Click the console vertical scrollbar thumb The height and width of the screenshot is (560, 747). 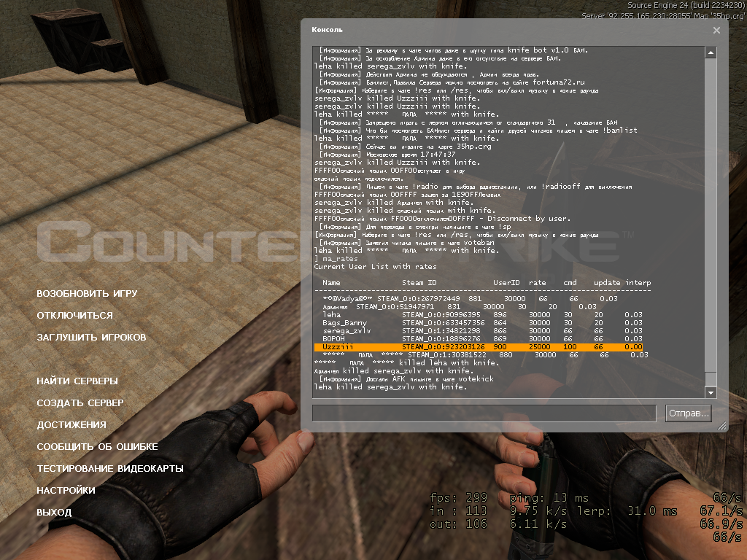click(711, 379)
